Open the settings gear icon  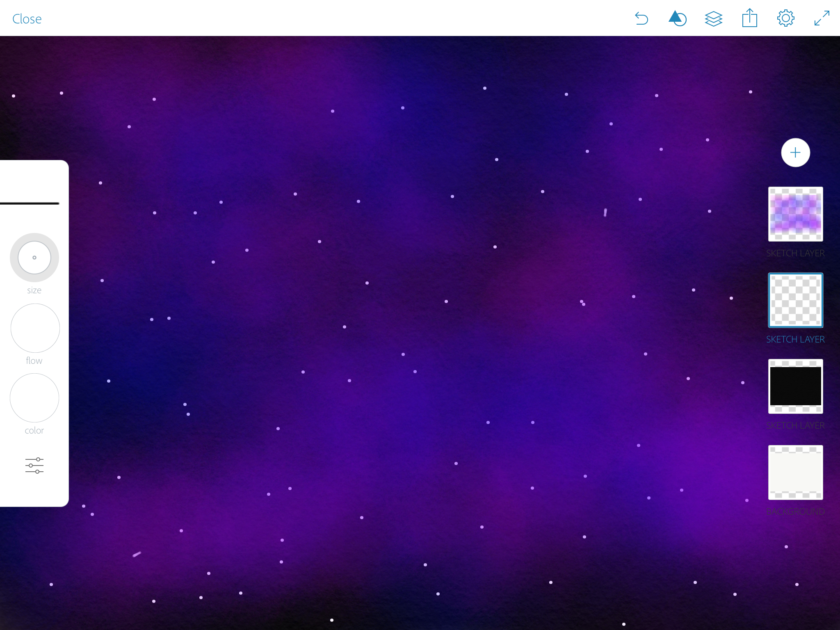click(x=785, y=18)
